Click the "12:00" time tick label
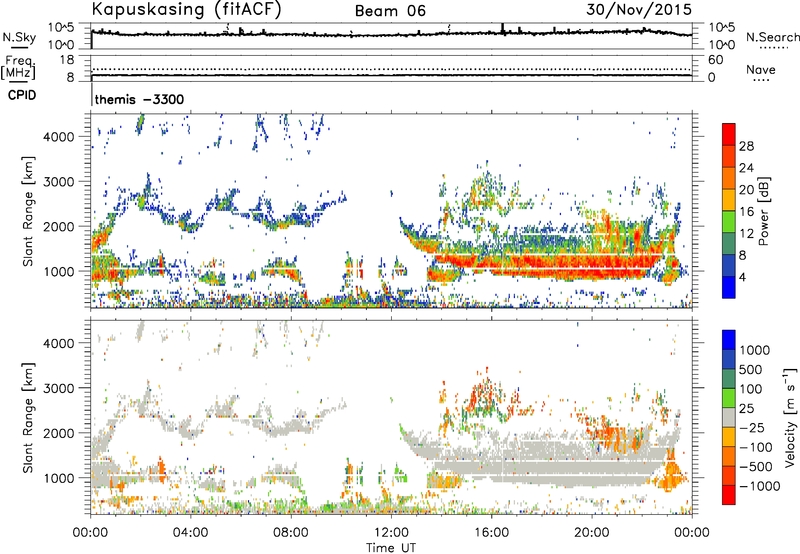The image size is (800, 554). (391, 533)
